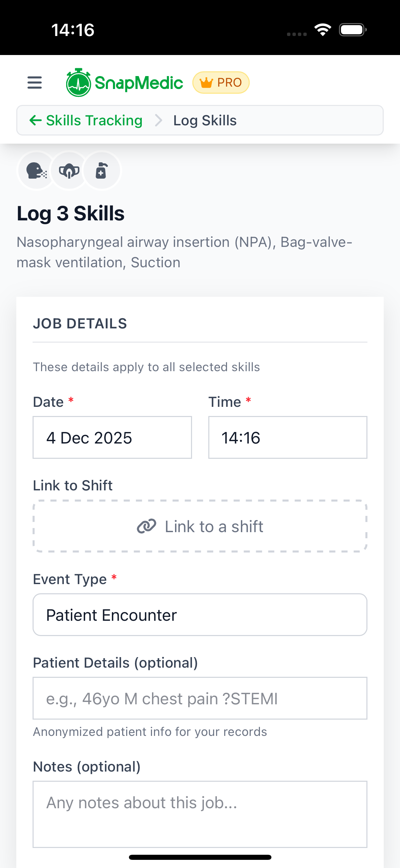The image size is (400, 868).
Task: Select the bag-valve-mask skill icon
Action: coord(69,170)
